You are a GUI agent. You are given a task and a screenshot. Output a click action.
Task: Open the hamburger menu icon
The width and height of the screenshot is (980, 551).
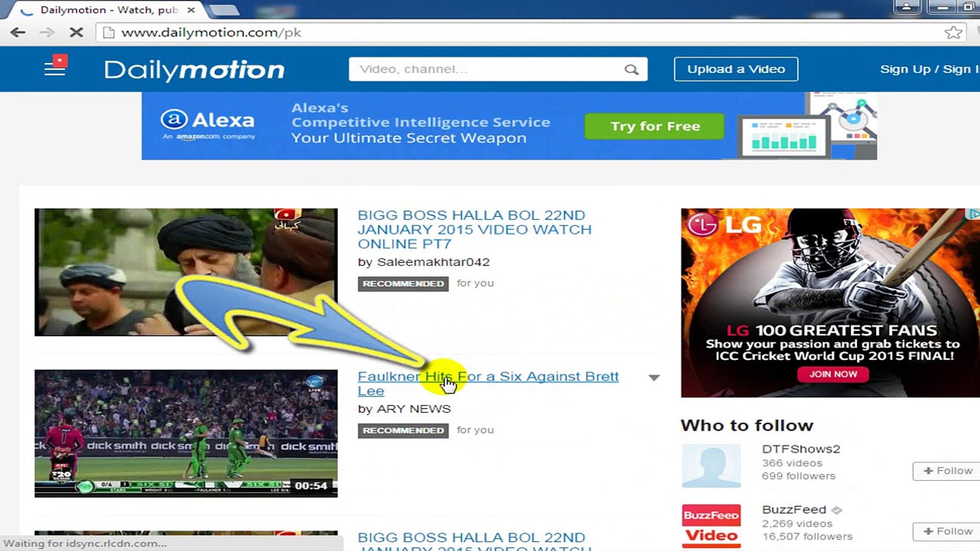click(55, 68)
